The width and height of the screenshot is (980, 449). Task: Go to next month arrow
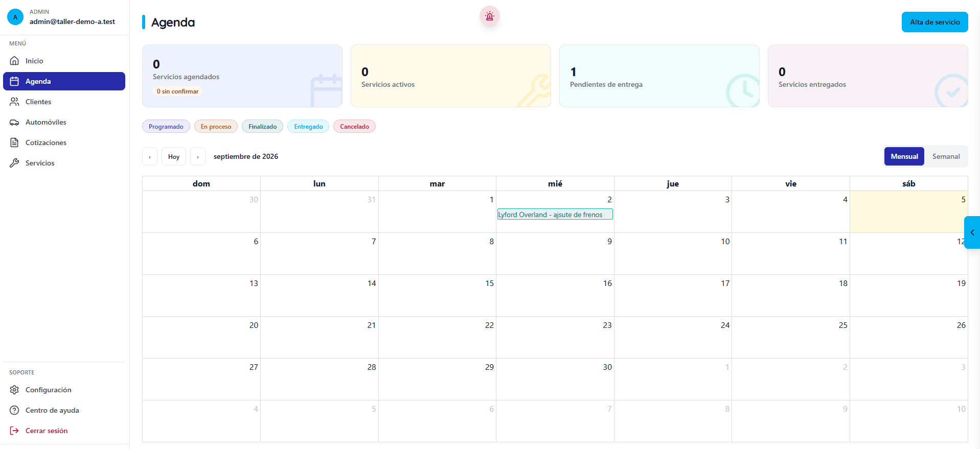click(x=198, y=156)
